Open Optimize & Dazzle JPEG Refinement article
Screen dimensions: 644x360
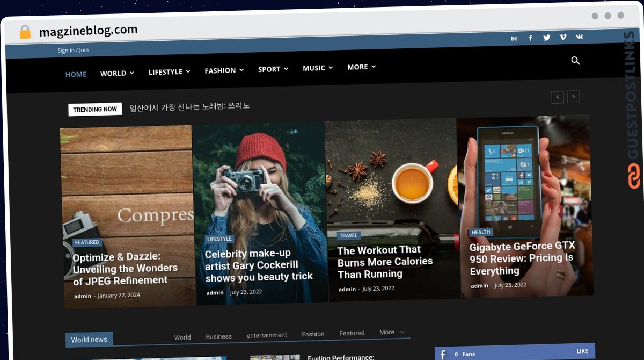tap(125, 268)
